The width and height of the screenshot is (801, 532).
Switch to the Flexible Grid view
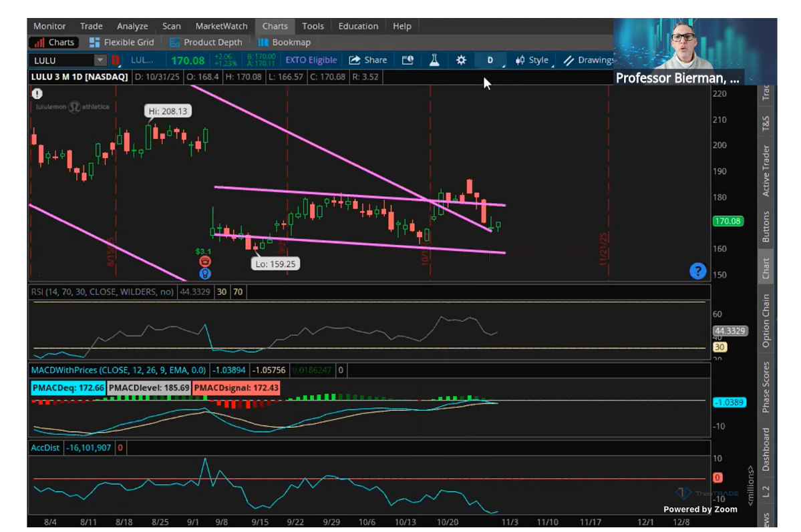(122, 42)
